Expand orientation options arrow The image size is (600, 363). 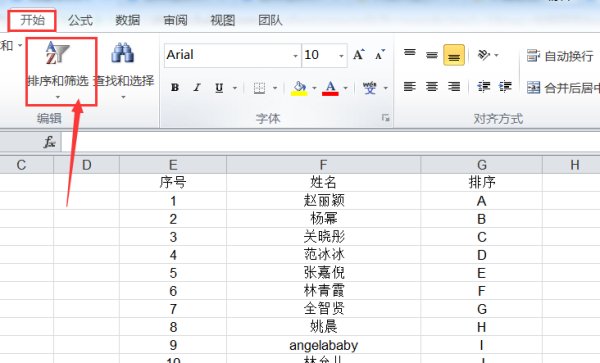click(496, 55)
